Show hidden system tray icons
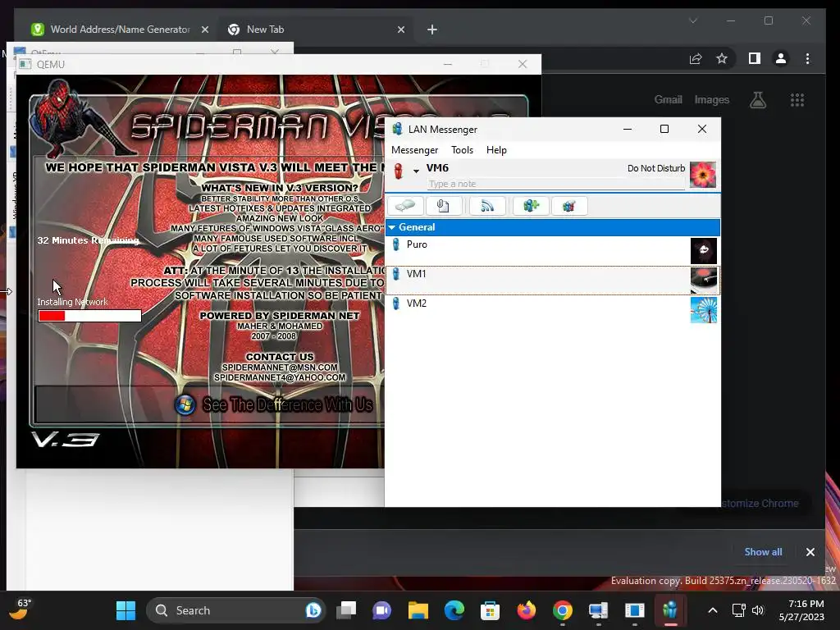This screenshot has width=840, height=630. [x=713, y=610]
